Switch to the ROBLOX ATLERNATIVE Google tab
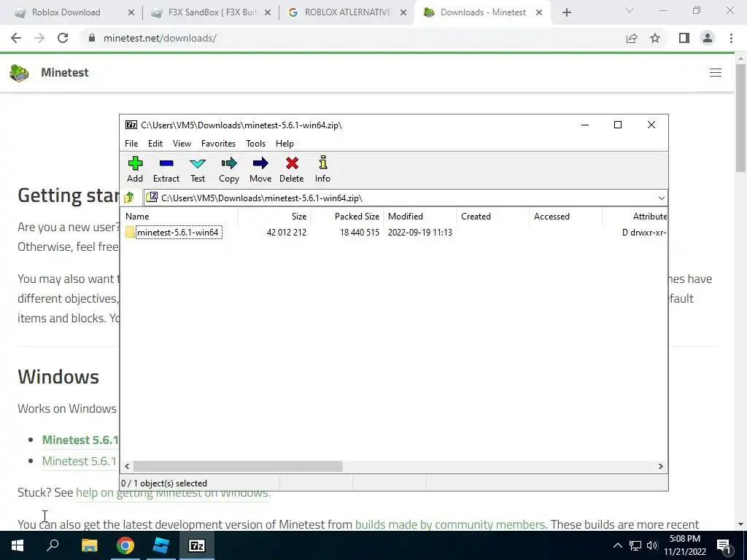This screenshot has width=747, height=560. [348, 12]
